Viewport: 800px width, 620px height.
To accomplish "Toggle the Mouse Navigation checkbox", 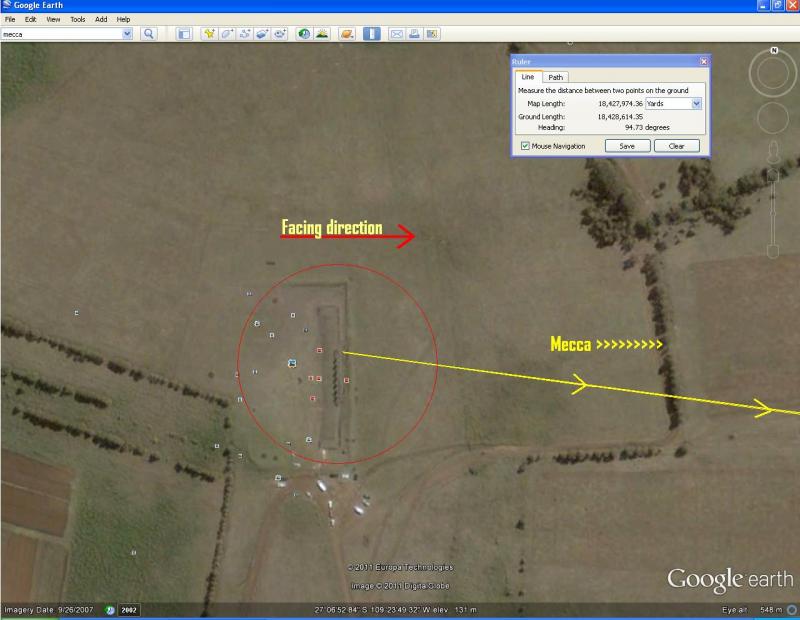I will click(x=525, y=146).
